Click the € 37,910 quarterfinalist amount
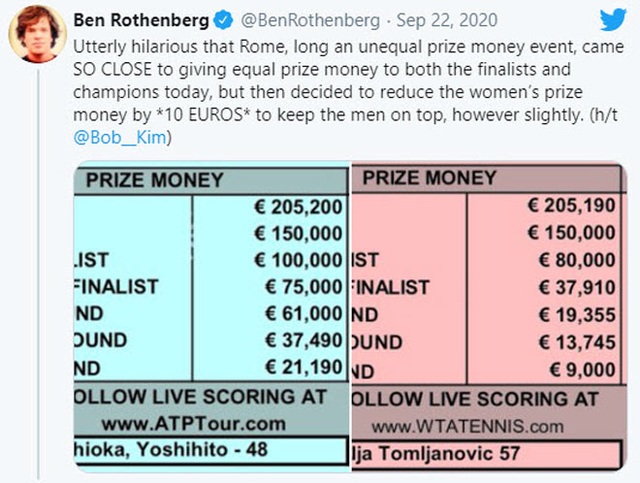The height and width of the screenshot is (483, 640). point(577,288)
